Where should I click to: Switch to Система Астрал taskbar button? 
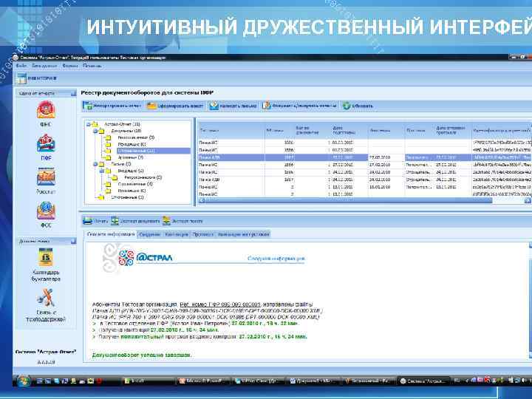424,381
